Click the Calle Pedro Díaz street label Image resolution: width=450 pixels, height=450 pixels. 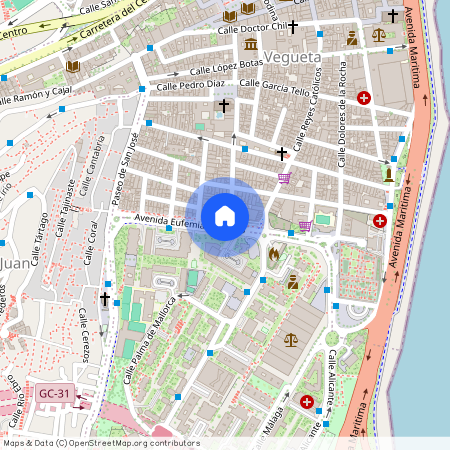pos(191,86)
